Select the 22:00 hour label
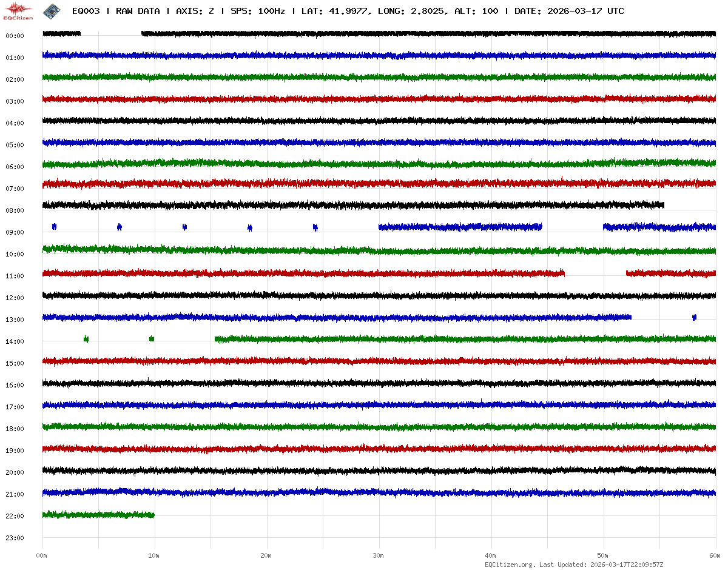Image resolution: width=728 pixels, height=570 pixels. (x=15, y=516)
